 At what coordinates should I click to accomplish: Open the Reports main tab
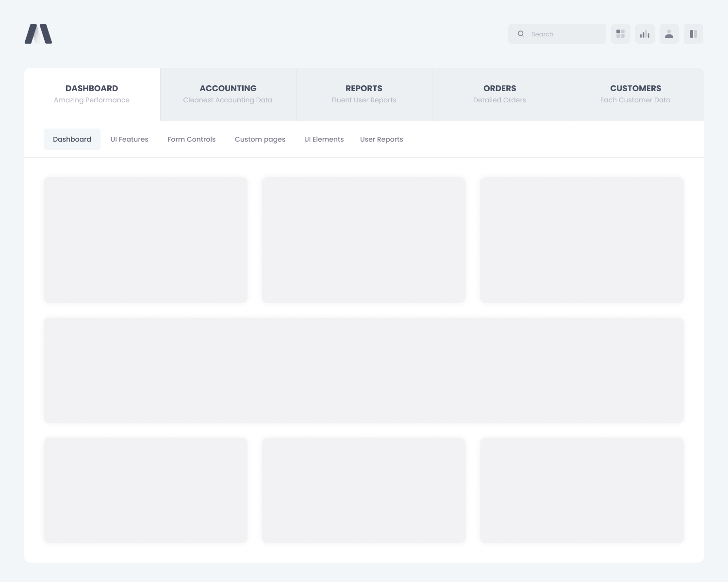[x=364, y=94]
